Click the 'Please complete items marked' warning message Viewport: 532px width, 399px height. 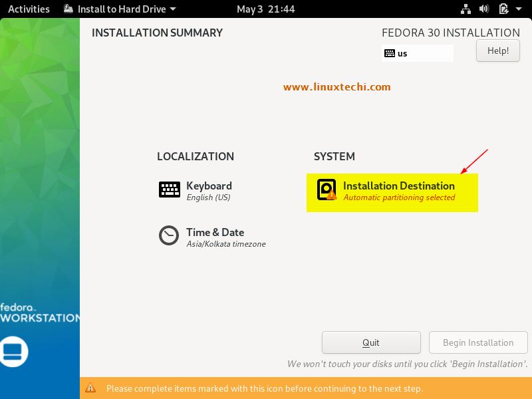point(265,388)
